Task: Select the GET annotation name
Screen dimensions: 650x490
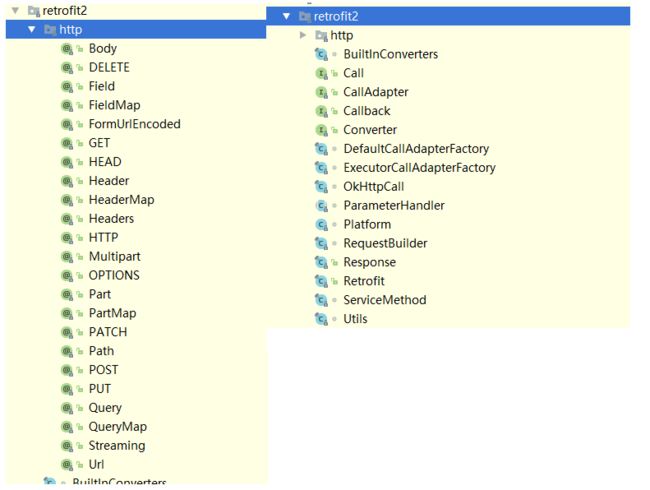Action: tap(99, 143)
